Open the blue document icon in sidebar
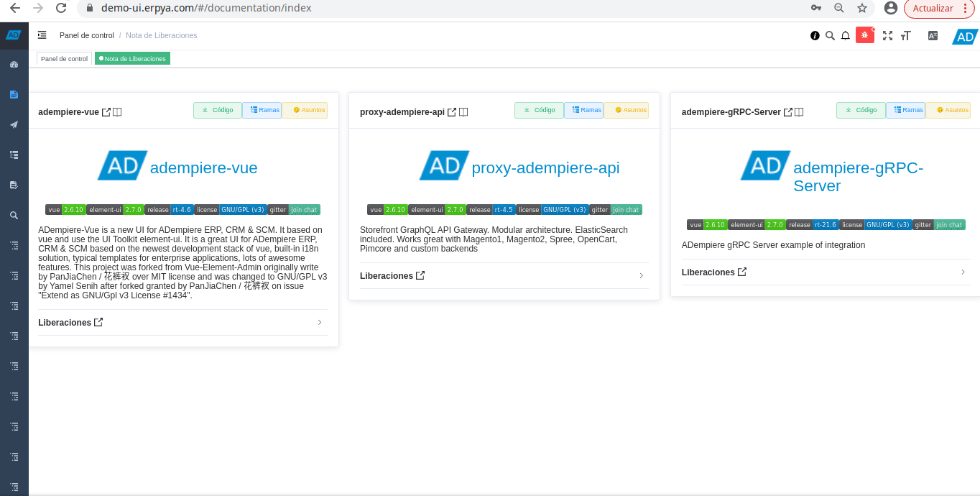 click(x=14, y=95)
